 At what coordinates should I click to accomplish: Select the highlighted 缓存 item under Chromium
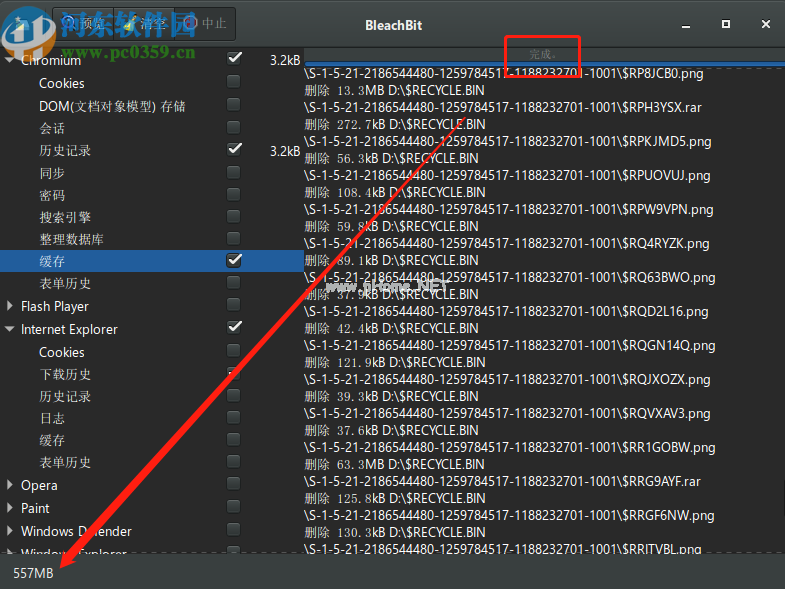click(x=53, y=261)
